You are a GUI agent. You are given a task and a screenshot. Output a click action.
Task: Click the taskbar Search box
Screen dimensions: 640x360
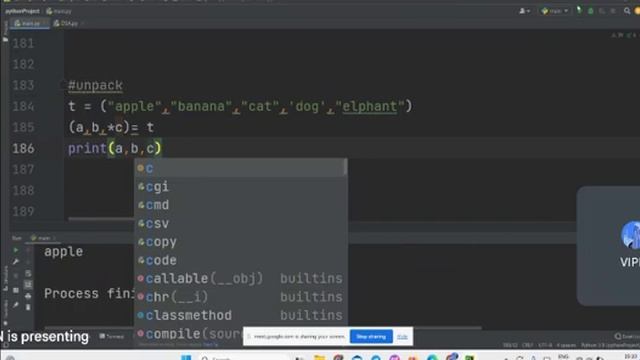pos(243,358)
